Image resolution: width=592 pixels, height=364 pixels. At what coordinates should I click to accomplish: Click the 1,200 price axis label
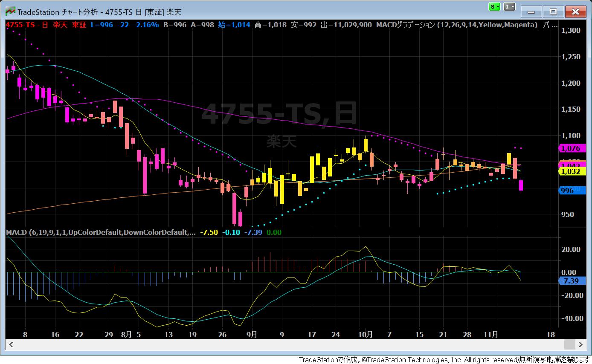(x=571, y=83)
